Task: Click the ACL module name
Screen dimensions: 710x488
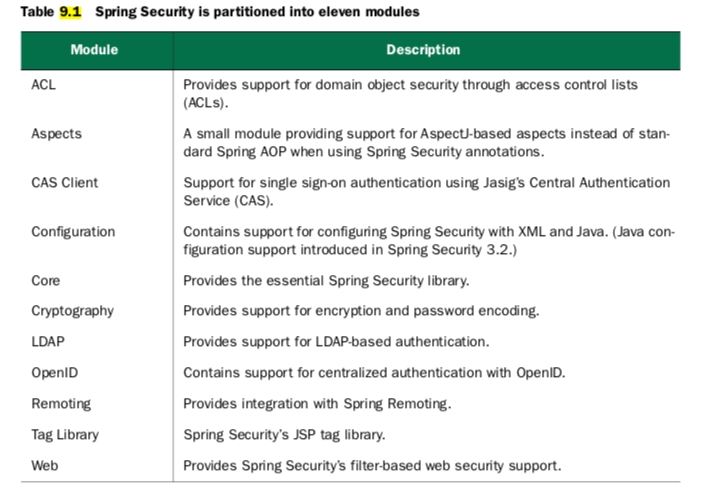Action: pos(44,85)
